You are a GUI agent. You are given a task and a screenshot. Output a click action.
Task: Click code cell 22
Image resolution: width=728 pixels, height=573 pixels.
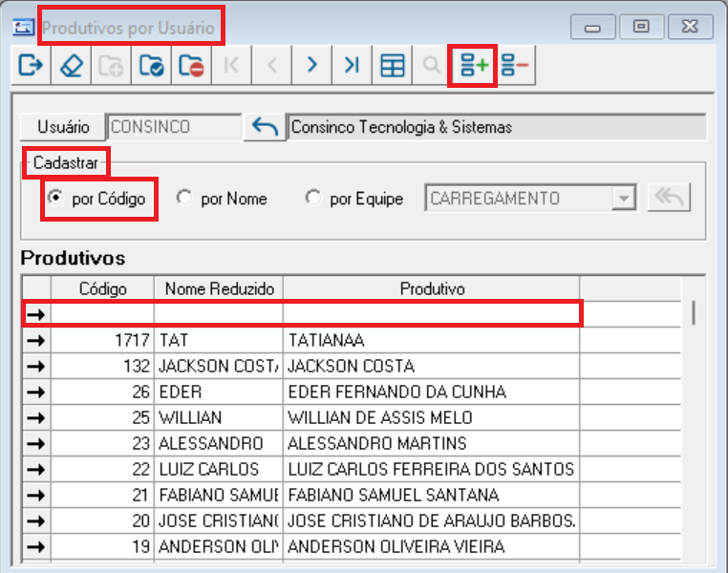pos(102,470)
